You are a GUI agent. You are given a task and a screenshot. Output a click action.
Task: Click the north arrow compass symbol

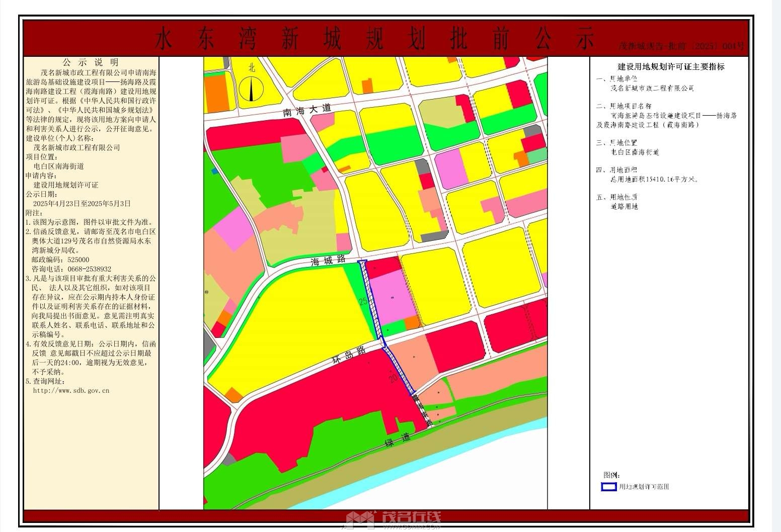point(251,88)
